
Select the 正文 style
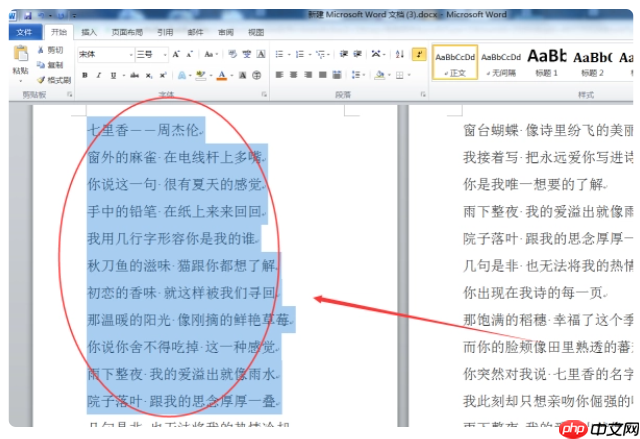tap(455, 62)
